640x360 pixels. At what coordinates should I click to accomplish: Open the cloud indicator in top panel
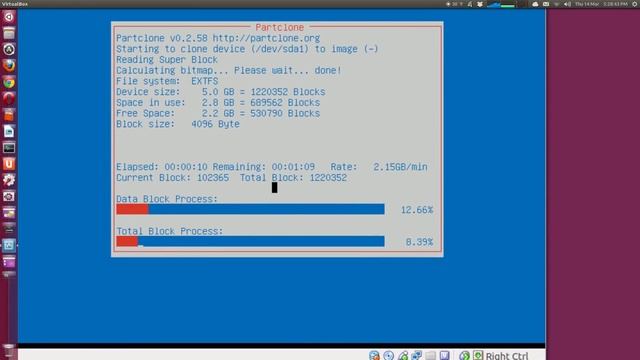535,4
